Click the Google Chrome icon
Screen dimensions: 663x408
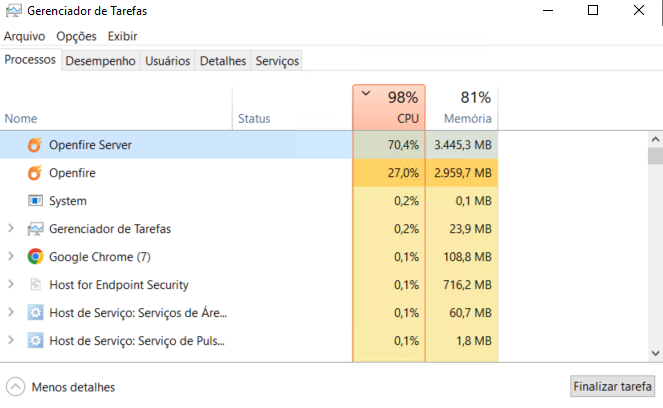tap(36, 257)
